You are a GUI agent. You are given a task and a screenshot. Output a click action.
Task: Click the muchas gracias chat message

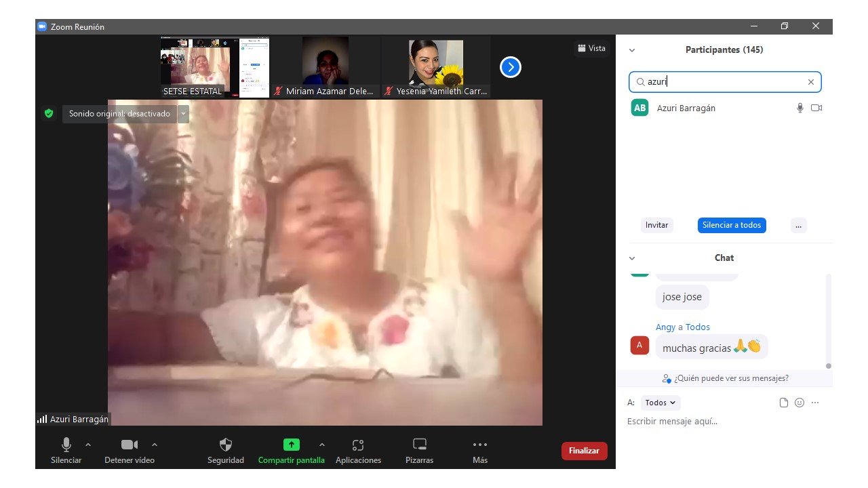pos(711,347)
